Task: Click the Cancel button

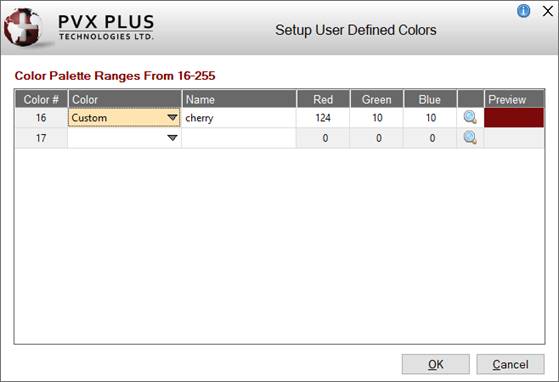Action: (511, 364)
